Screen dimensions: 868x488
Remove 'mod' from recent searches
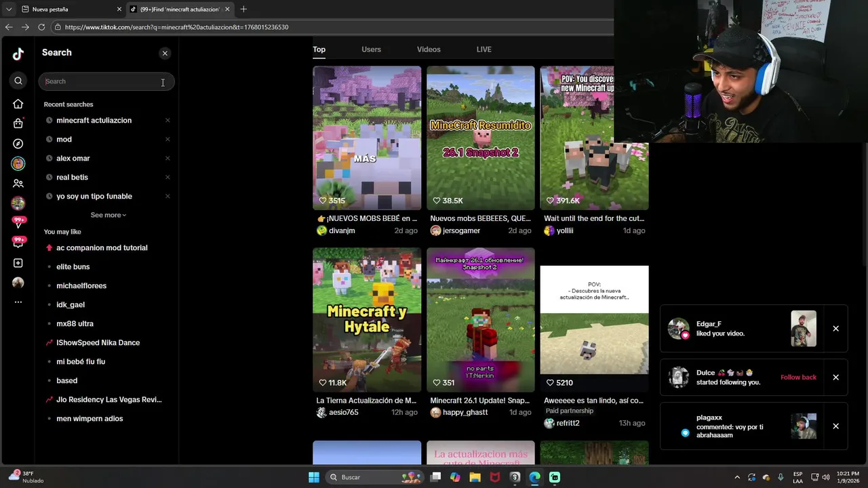pyautogui.click(x=167, y=140)
